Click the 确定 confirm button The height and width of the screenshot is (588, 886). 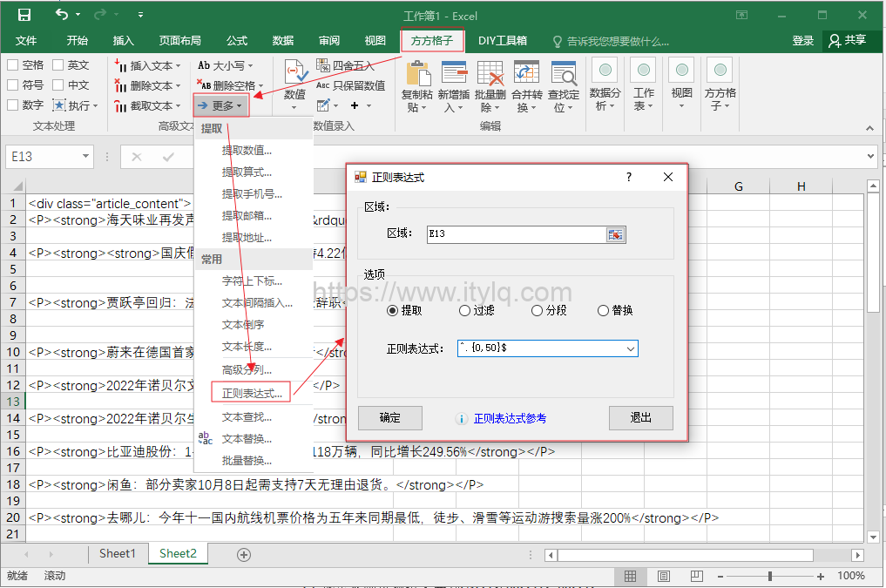point(390,418)
